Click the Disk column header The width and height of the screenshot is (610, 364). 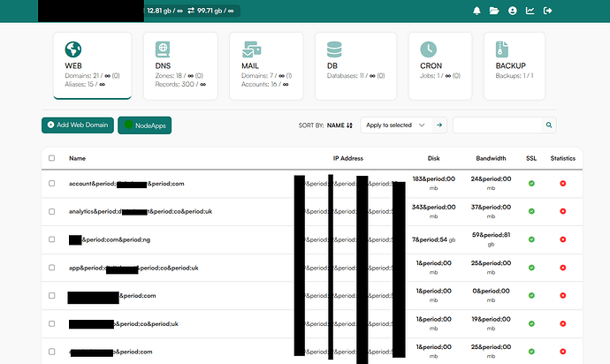434,158
